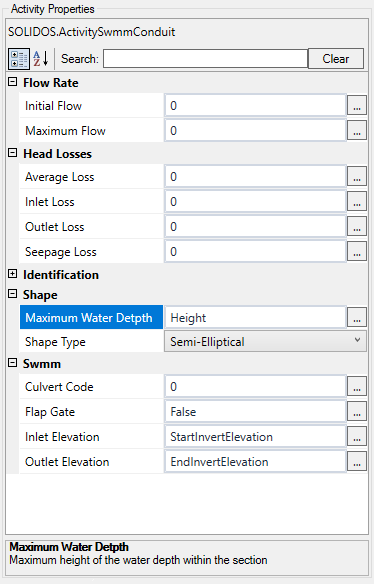The width and height of the screenshot is (374, 584).
Task: Edit the Maximum Flow value field
Action: tap(256, 131)
